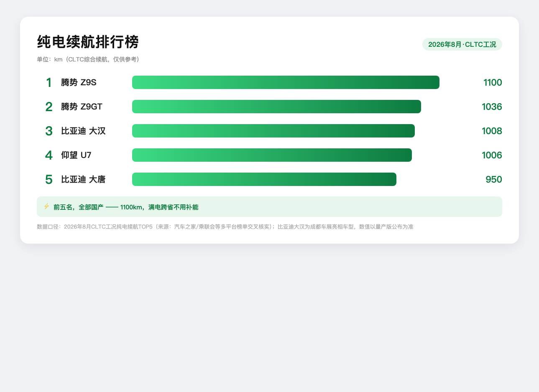This screenshot has height=392, width=539.
Task: Click the value 1006
Action: tap(492, 155)
